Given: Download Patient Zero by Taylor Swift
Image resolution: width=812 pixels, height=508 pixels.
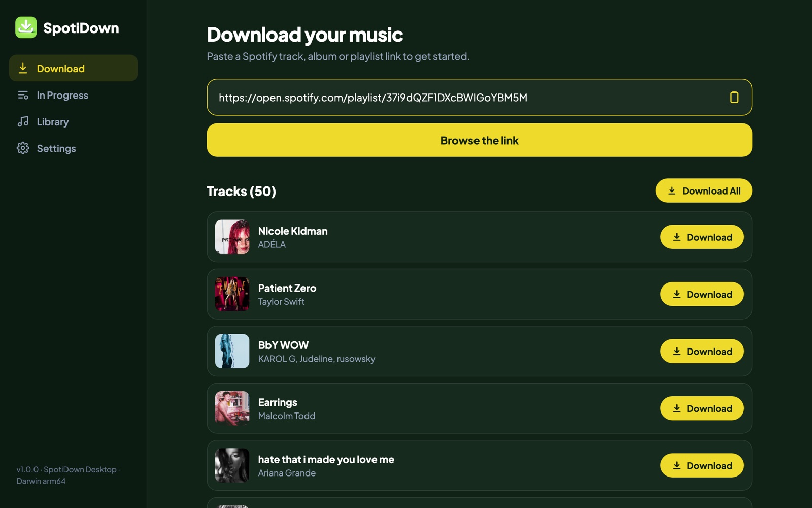Looking at the screenshot, I should click(702, 294).
